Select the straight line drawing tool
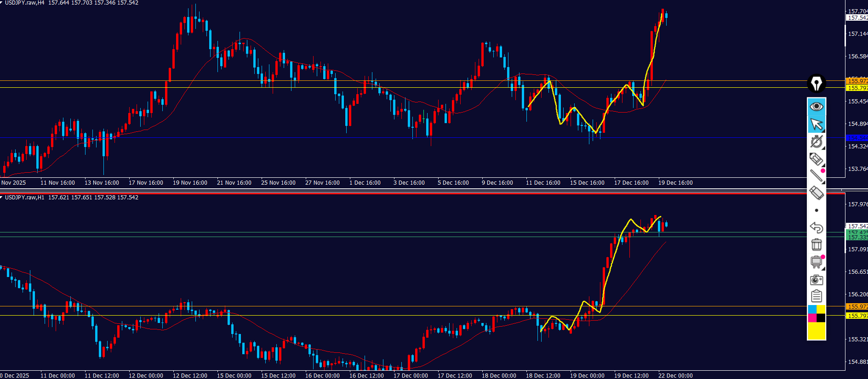This screenshot has width=868, height=379. (817, 175)
